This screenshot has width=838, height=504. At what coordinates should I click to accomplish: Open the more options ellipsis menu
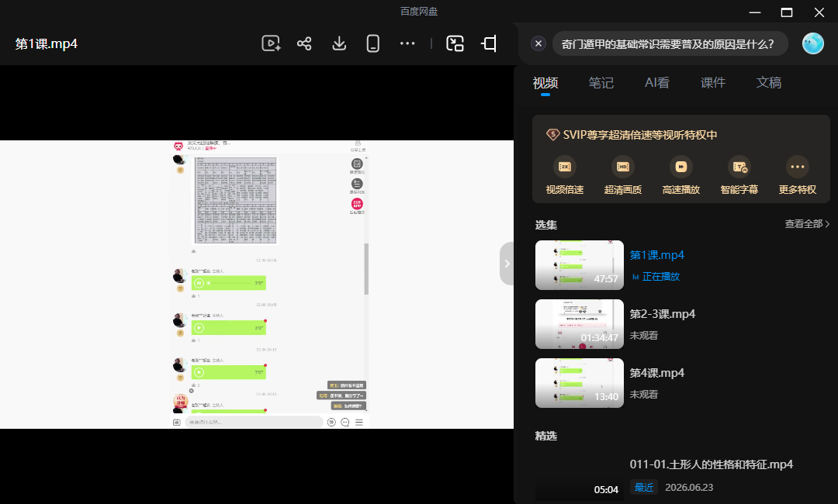407,43
